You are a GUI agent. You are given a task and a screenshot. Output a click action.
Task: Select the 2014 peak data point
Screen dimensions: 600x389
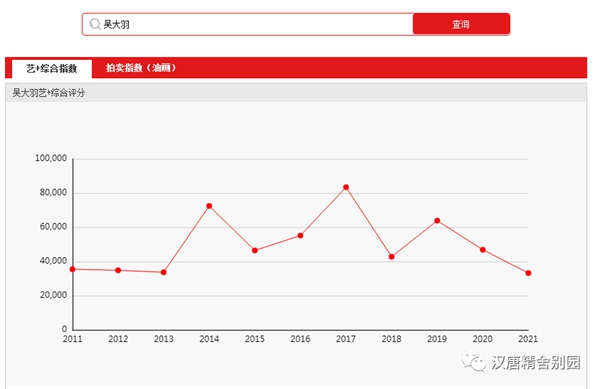[x=209, y=206]
